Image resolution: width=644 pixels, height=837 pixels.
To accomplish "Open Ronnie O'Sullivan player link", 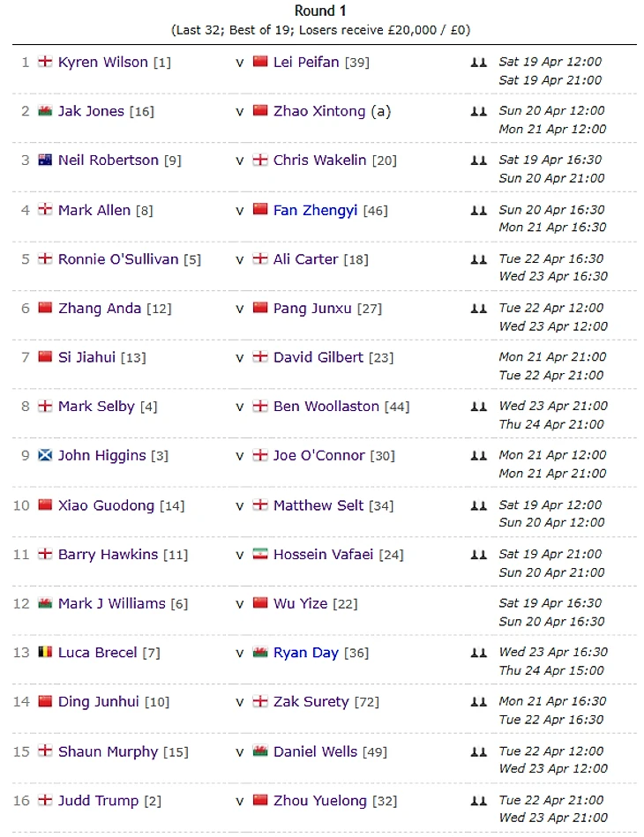I will (118, 259).
